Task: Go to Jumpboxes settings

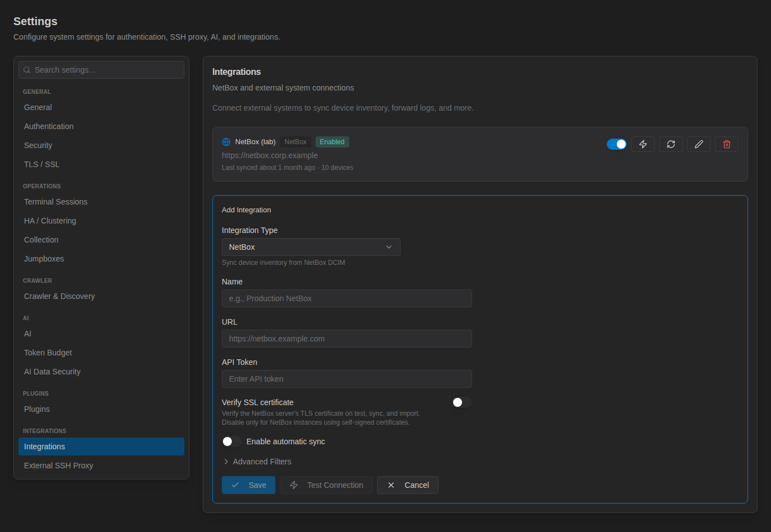Action: tap(101, 259)
